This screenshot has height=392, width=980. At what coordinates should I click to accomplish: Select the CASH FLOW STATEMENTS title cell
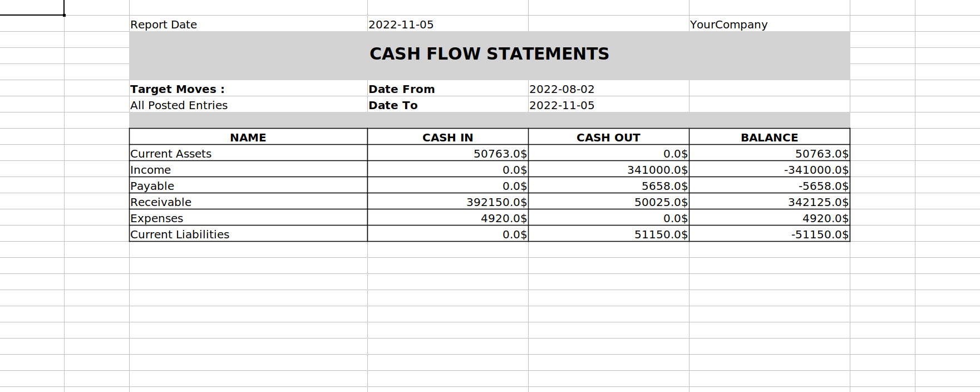(489, 55)
